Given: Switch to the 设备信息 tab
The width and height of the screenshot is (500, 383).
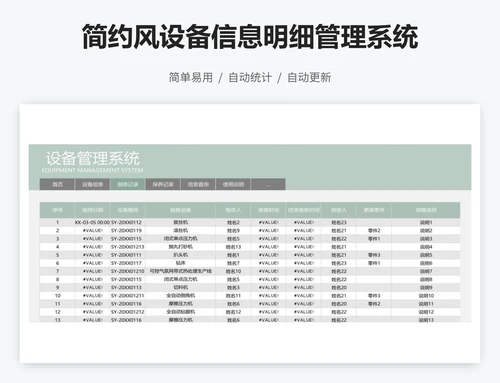Looking at the screenshot, I should click(x=92, y=184).
